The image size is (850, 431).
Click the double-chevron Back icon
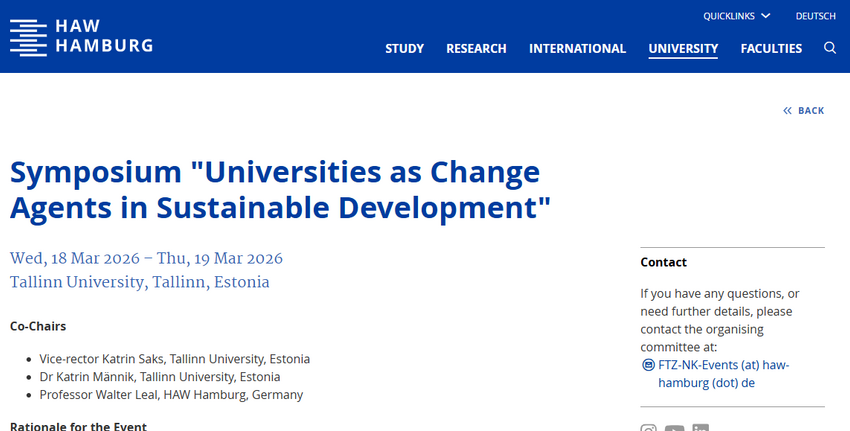coord(787,111)
